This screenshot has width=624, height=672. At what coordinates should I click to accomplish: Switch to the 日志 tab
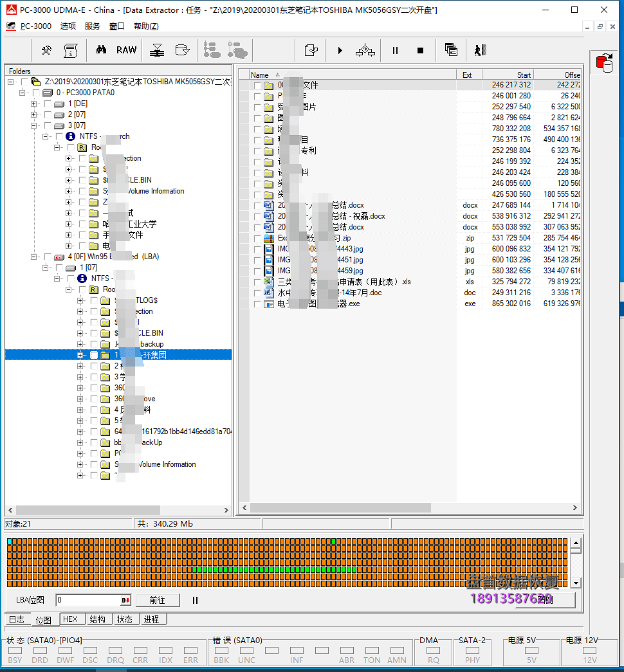point(17,619)
